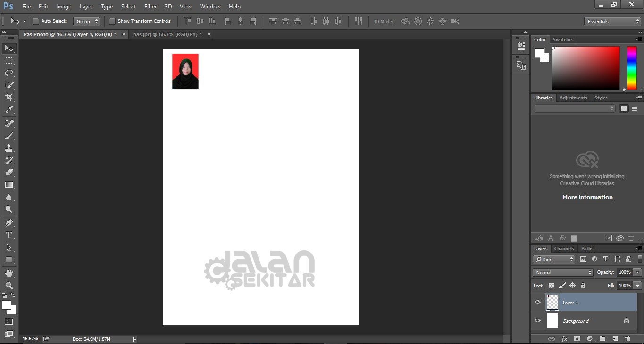Image resolution: width=644 pixels, height=344 pixels.
Task: Click the Add layer mask icon
Action: 577,339
